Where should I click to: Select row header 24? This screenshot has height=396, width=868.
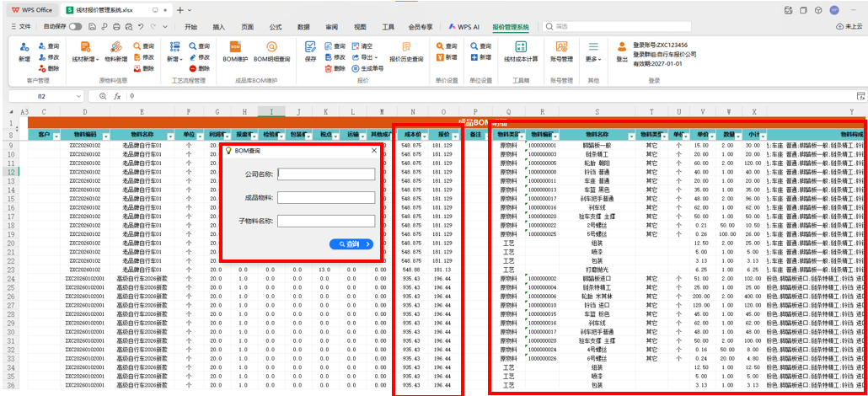(x=11, y=279)
